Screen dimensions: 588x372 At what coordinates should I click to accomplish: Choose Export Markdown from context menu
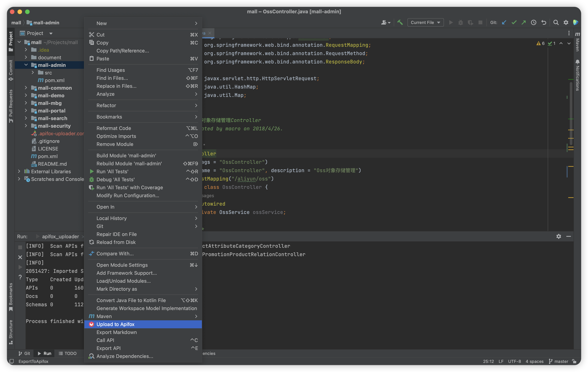point(143,332)
